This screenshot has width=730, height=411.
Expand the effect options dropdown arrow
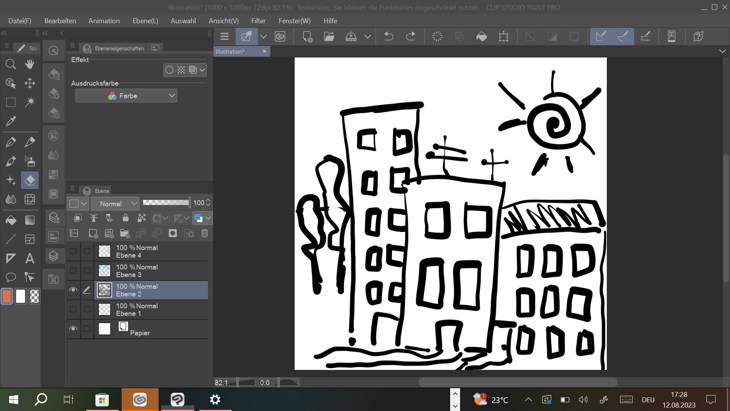[202, 70]
